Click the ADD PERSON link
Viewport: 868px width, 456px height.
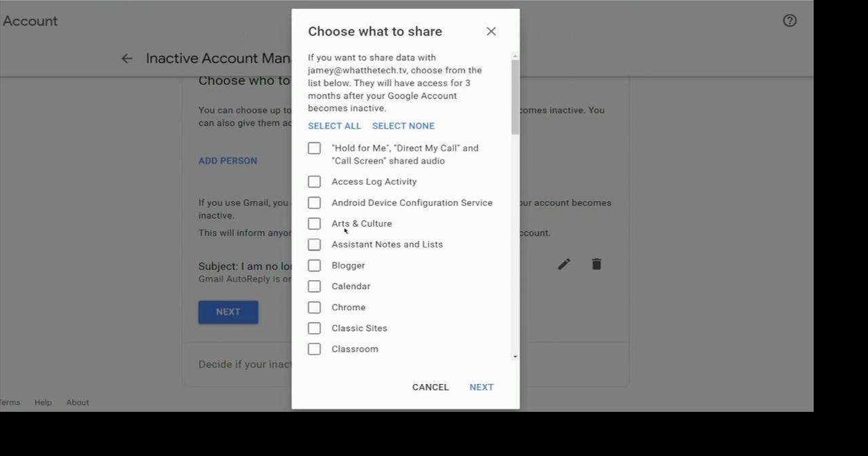[x=227, y=161]
